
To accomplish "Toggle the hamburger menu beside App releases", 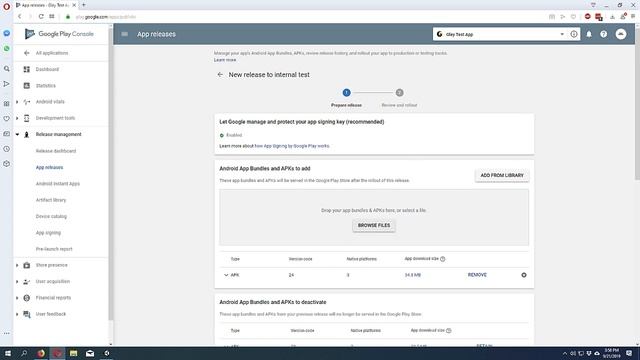I will pyautogui.click(x=124, y=34).
